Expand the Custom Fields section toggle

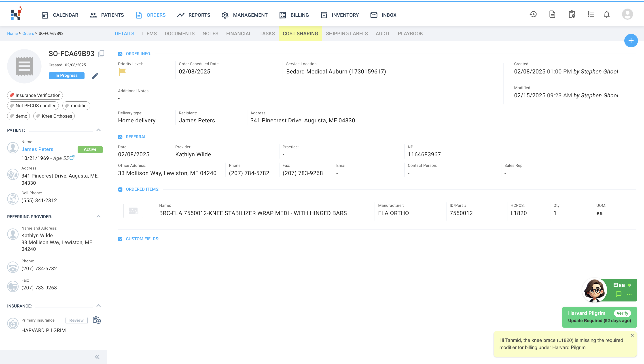click(120, 239)
